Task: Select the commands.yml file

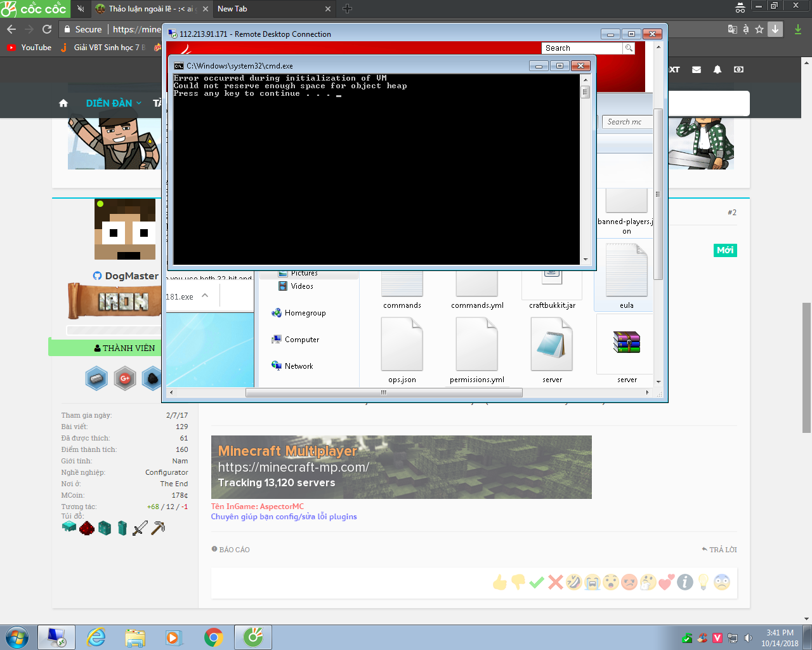Action: pyautogui.click(x=477, y=289)
